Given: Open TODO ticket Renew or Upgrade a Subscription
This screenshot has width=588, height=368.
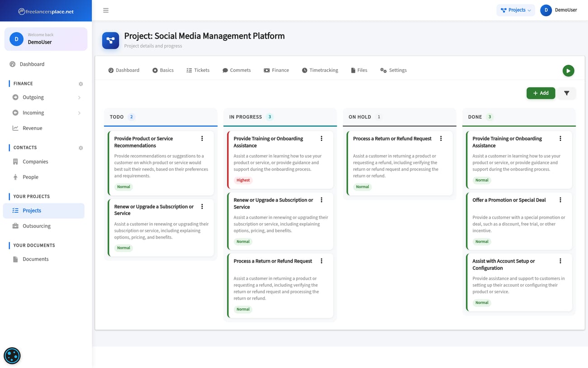Looking at the screenshot, I should tap(154, 210).
